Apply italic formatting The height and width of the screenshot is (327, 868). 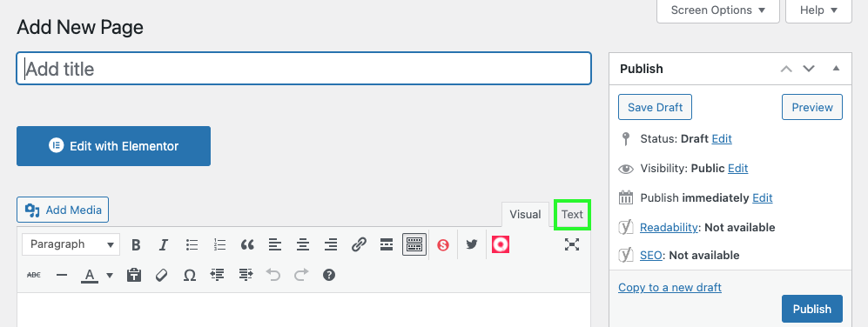pos(164,244)
